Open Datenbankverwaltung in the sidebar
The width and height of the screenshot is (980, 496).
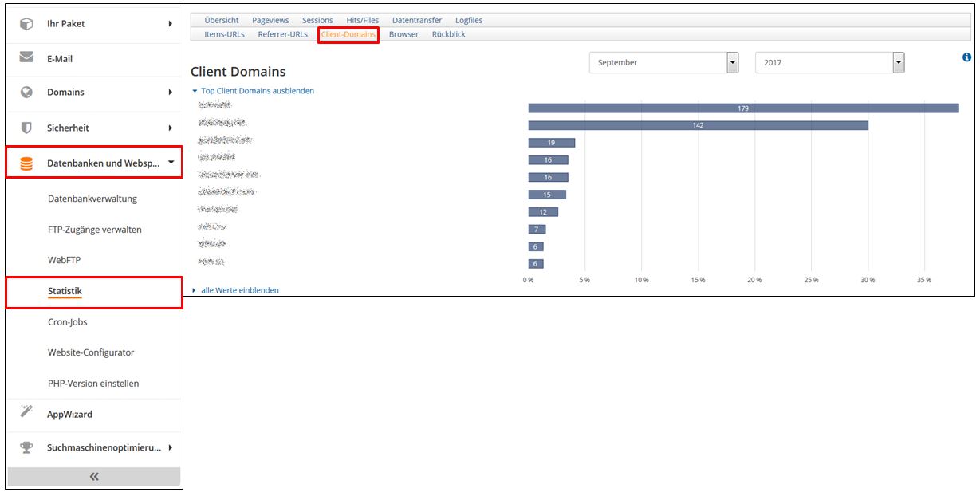[x=92, y=199]
